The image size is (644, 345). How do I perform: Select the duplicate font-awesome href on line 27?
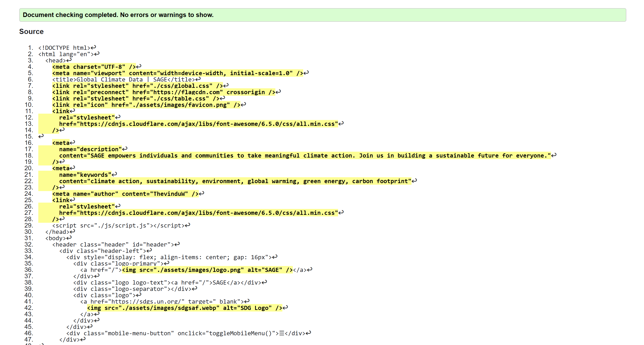tap(198, 213)
